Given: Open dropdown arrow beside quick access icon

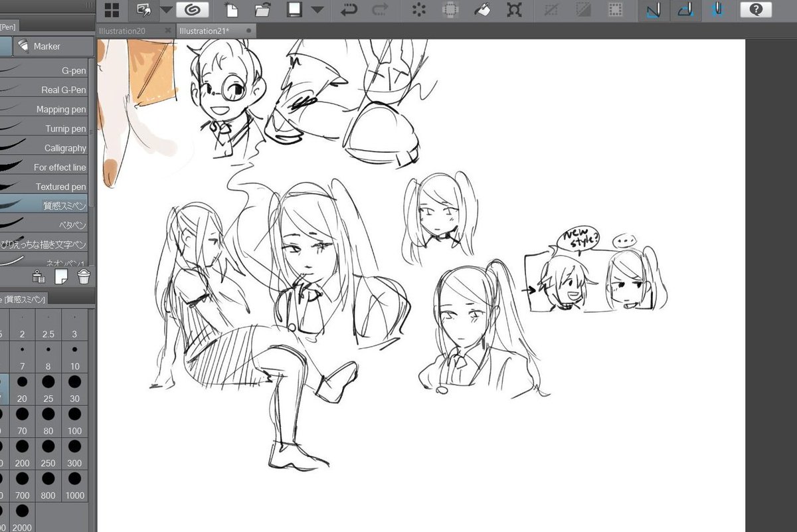Looking at the screenshot, I should [x=166, y=10].
